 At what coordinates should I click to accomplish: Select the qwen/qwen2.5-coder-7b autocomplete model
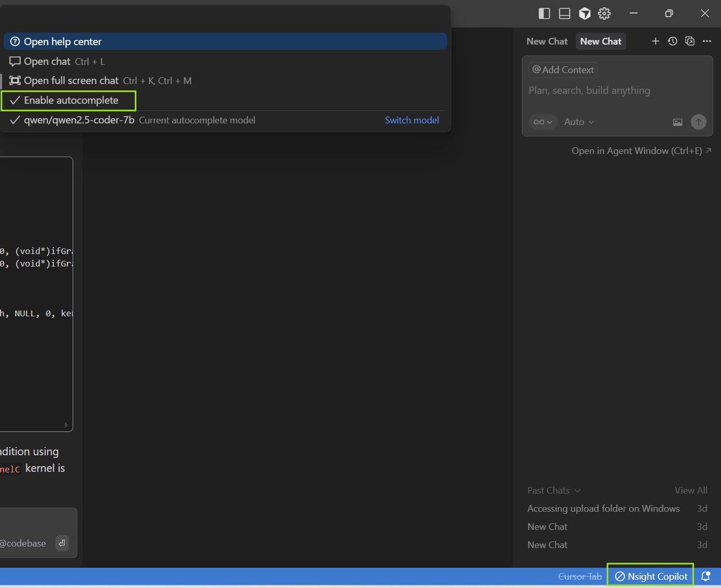(x=79, y=120)
